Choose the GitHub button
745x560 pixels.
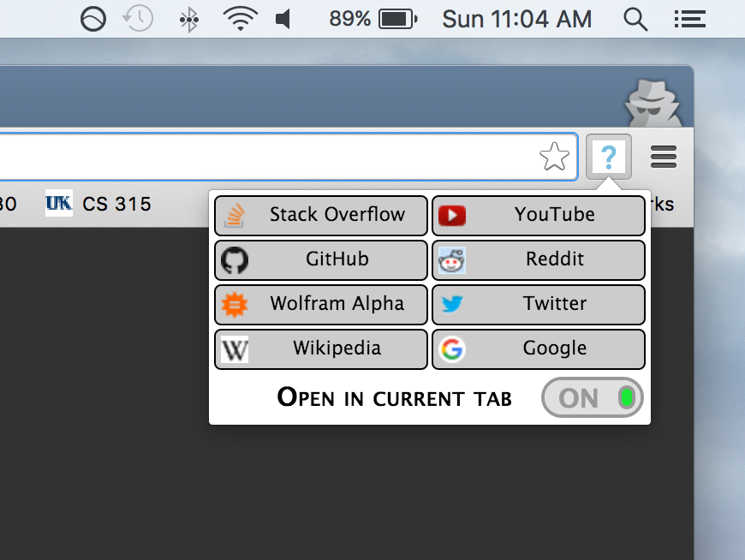321,259
